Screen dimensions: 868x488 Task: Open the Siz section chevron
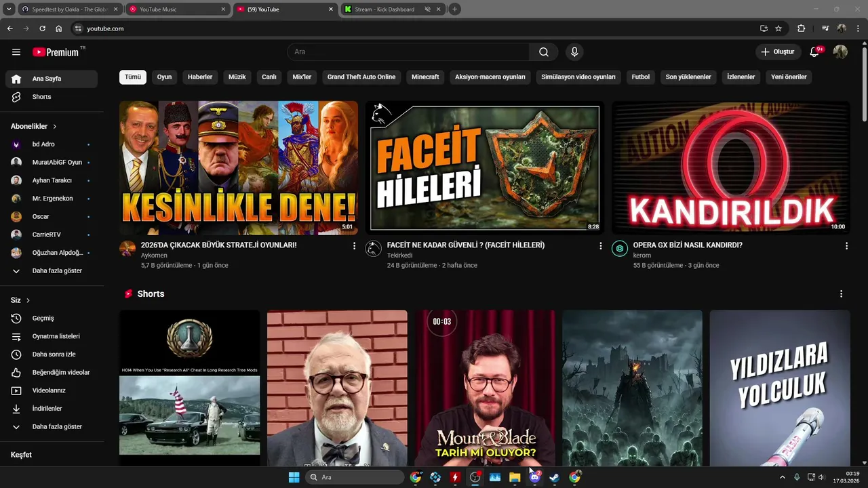tap(28, 300)
